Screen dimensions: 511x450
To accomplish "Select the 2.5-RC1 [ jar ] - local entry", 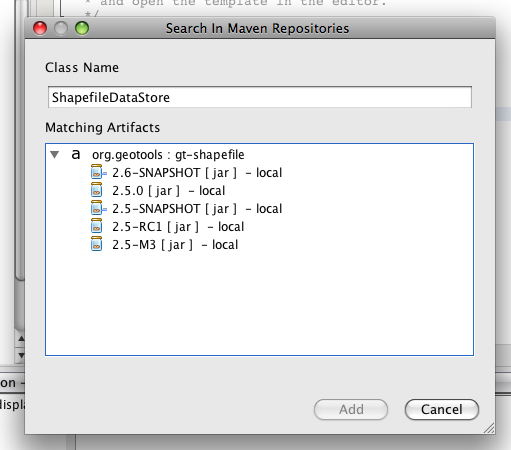I will pos(178,227).
